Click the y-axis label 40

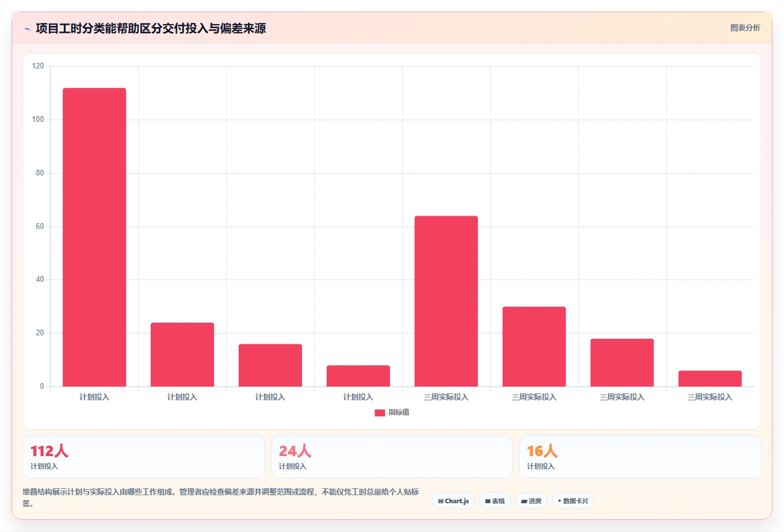click(40, 280)
